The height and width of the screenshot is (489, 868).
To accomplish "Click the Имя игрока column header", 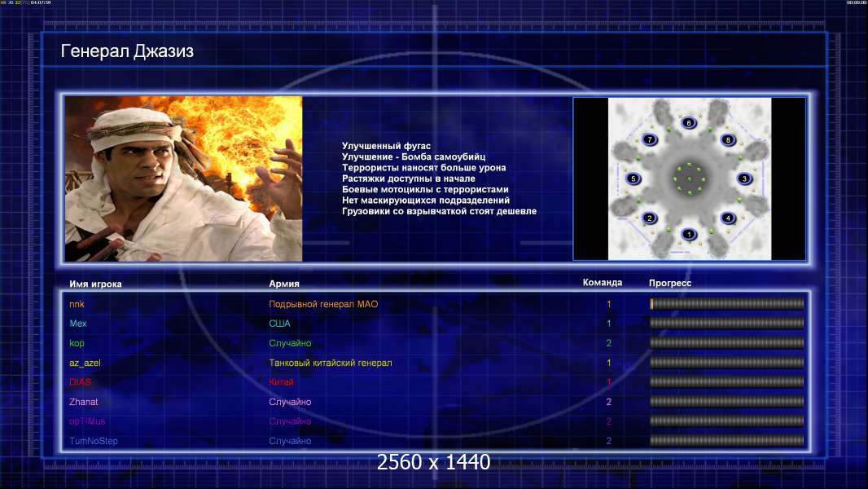I will [x=90, y=284].
